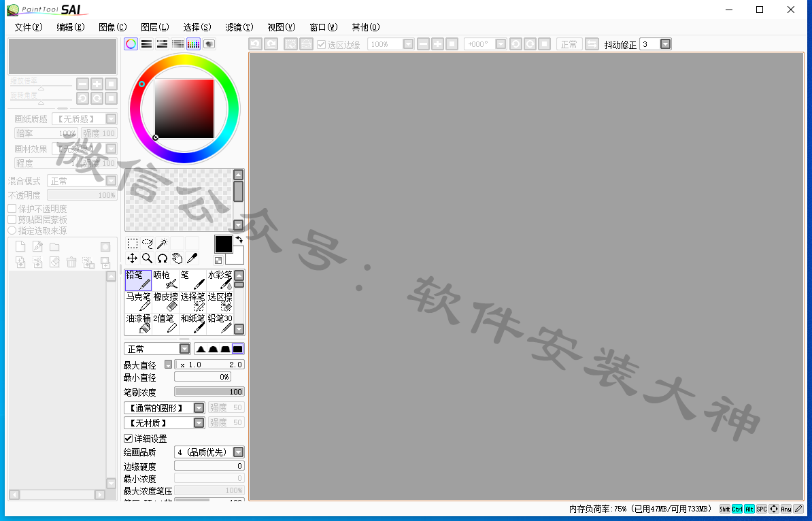Click the black foreground color swatch
812x521 pixels.
(224, 244)
